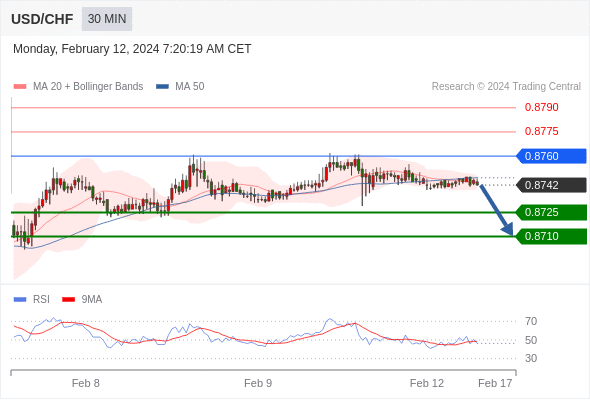Click the Feb 17 date axis label
Viewport: 590px width, 400px height.
tap(495, 383)
